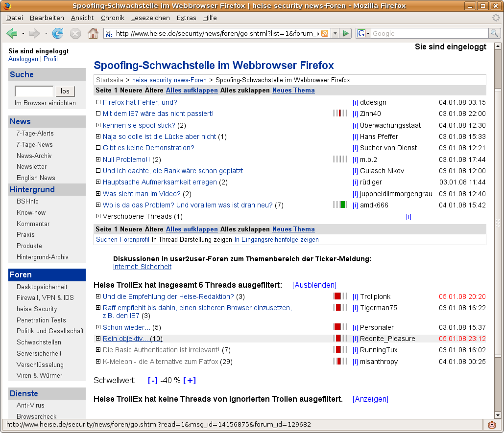Click the status bar TrollEx face icon

tap(492, 425)
